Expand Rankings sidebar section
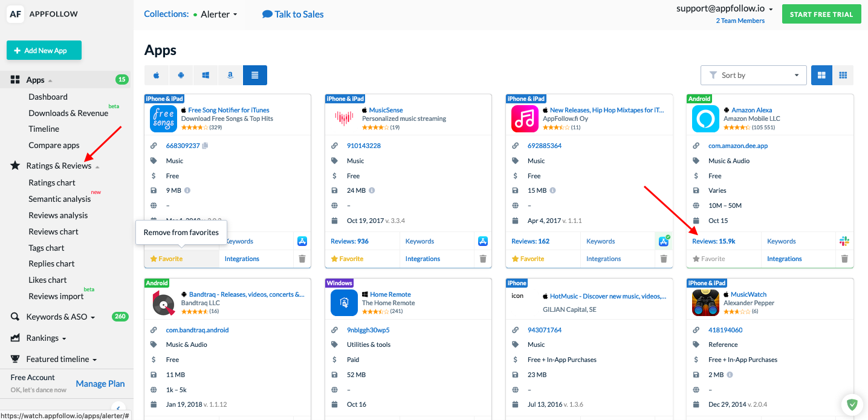 [46, 338]
